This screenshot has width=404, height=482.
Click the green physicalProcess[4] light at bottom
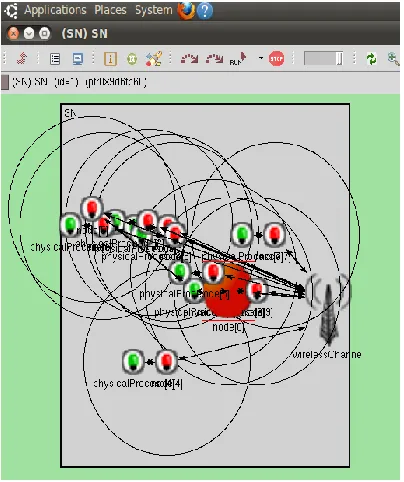point(133,361)
